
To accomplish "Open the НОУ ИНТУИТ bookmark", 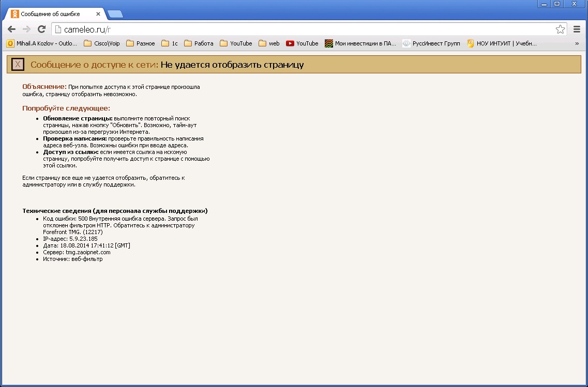I will (502, 43).
